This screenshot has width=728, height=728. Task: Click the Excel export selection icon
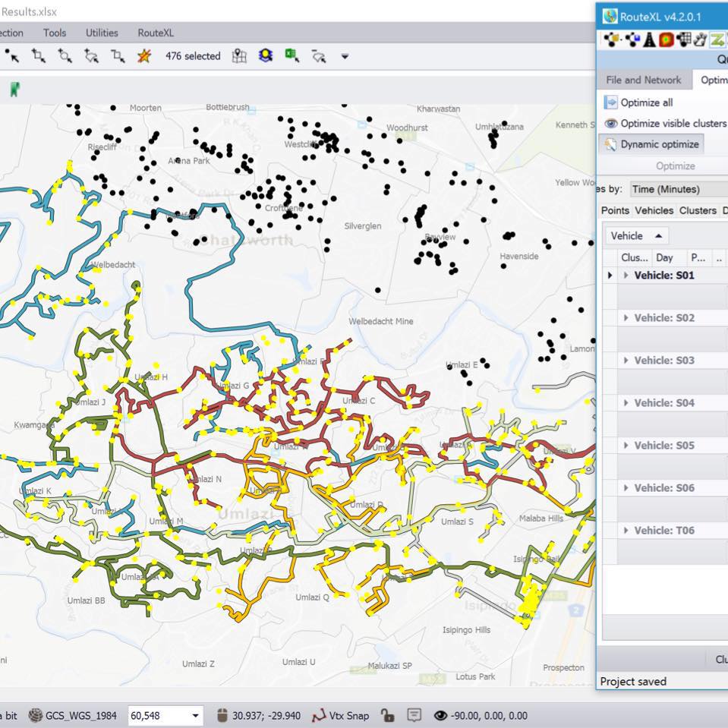(x=292, y=56)
